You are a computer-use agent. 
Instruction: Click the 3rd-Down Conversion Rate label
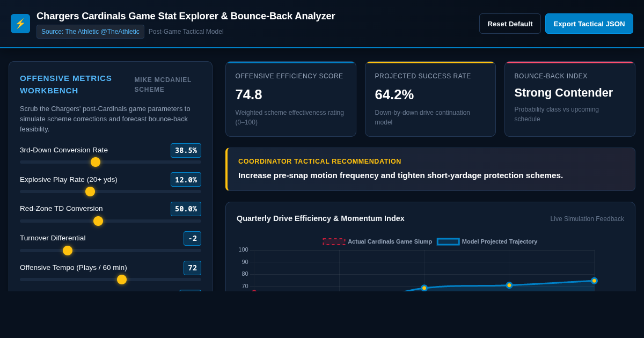64,150
